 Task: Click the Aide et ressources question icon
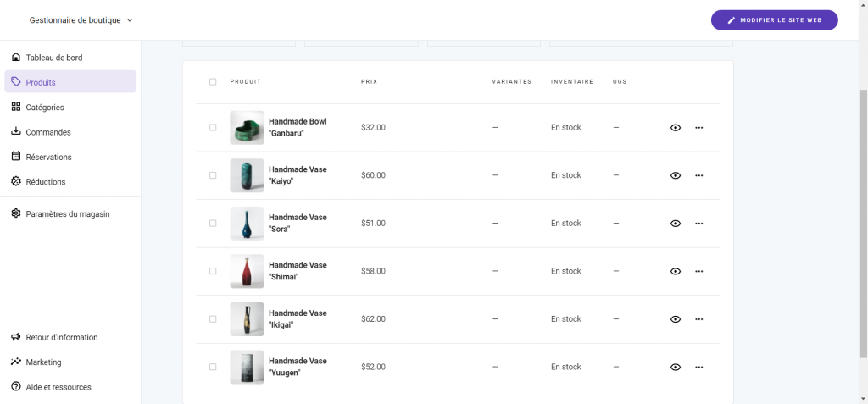coord(16,387)
